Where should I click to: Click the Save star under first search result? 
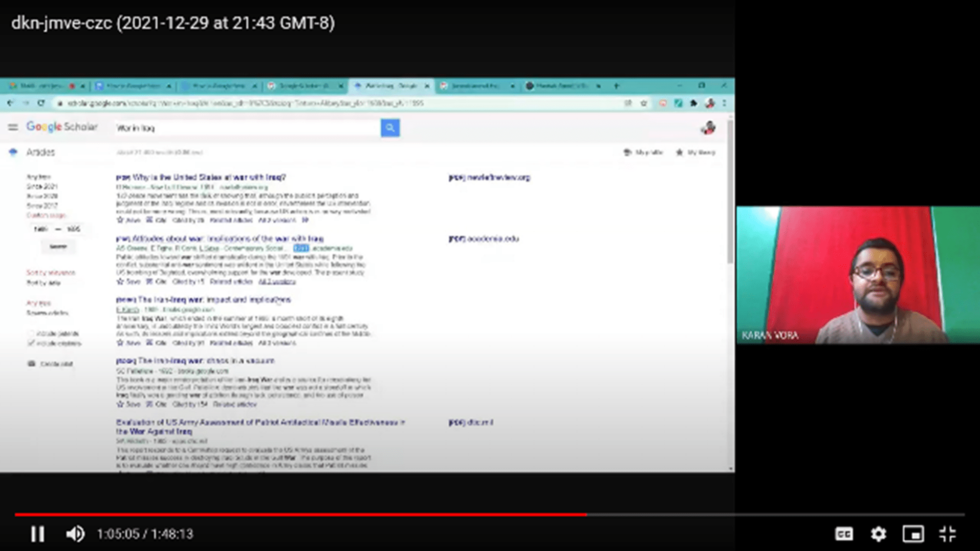(121, 220)
